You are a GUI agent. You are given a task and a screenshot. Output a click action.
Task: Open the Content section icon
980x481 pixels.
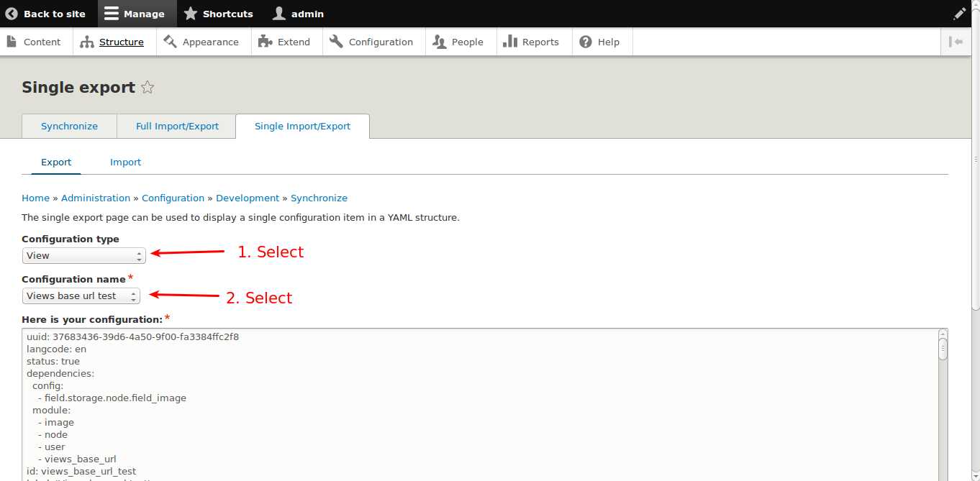pyautogui.click(x=11, y=42)
